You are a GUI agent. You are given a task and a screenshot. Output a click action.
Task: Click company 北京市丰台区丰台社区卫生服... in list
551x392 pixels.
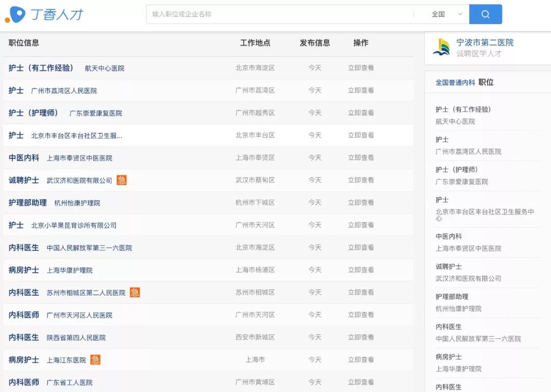point(77,136)
